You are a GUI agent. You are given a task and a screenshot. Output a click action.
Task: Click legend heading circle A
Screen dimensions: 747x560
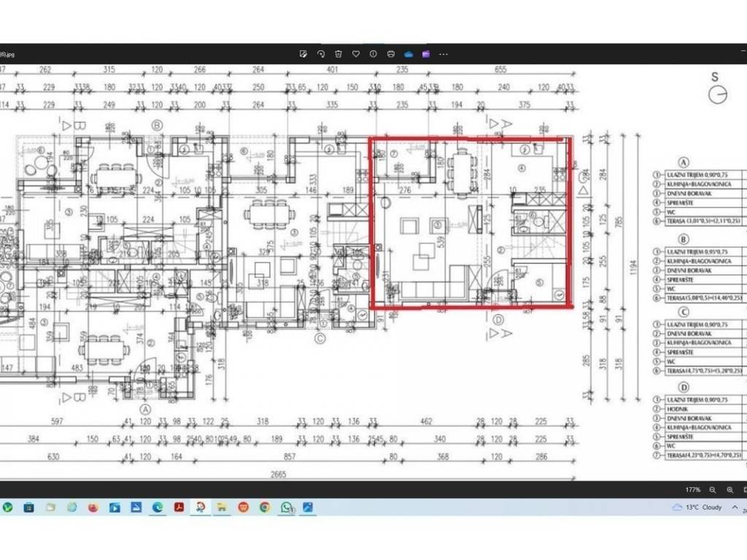coord(683,163)
